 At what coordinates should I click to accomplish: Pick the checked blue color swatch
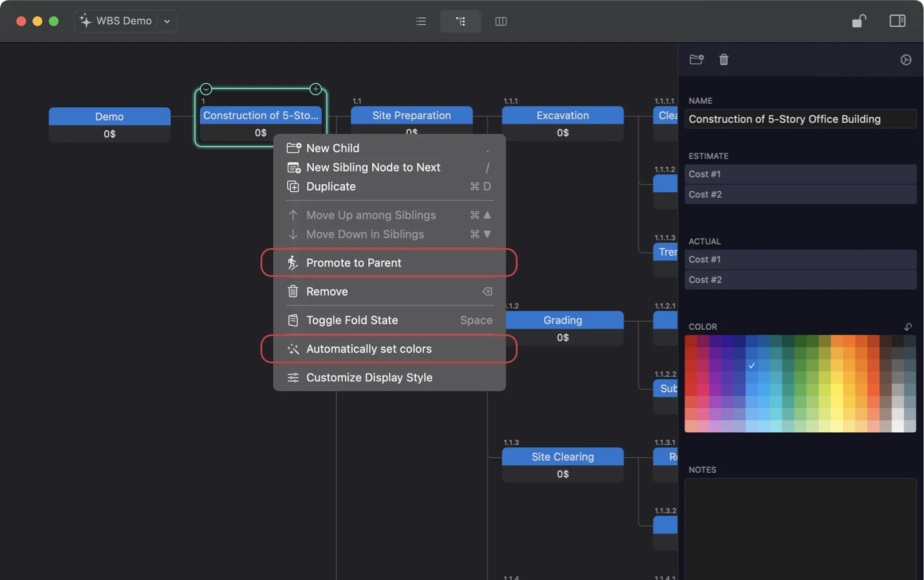coord(751,366)
